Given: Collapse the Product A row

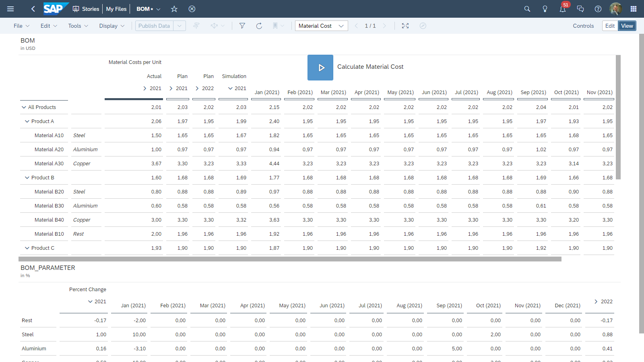Looking at the screenshot, I should pyautogui.click(x=27, y=121).
